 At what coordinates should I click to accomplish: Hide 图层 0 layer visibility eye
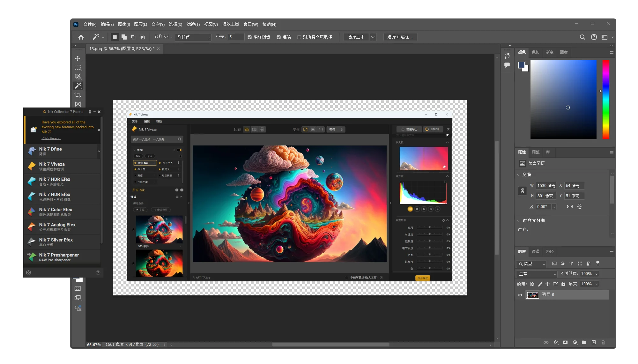[520, 295]
